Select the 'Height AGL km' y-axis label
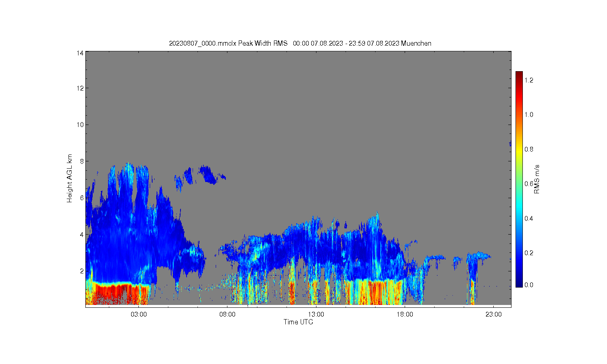Viewport: 607px width, 364px height. coord(70,178)
